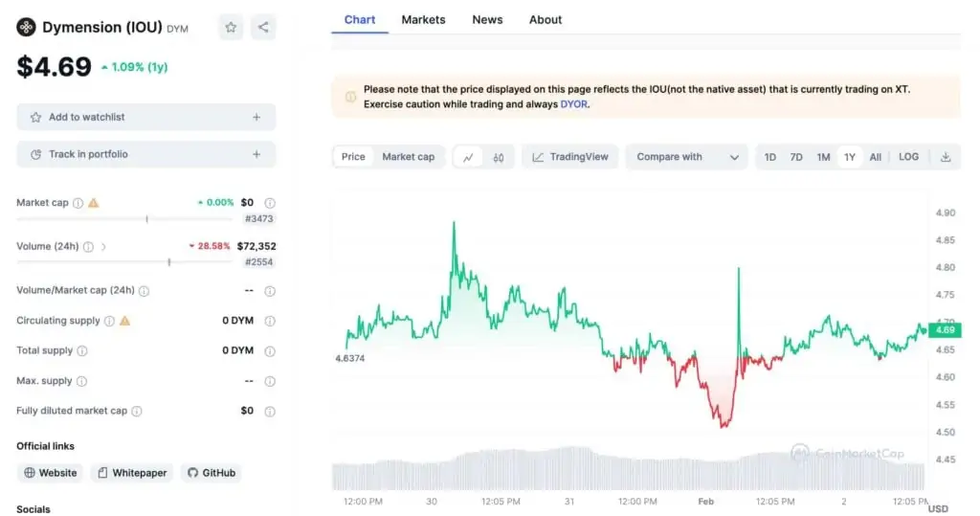Expand the Compare with dropdown

(686, 157)
